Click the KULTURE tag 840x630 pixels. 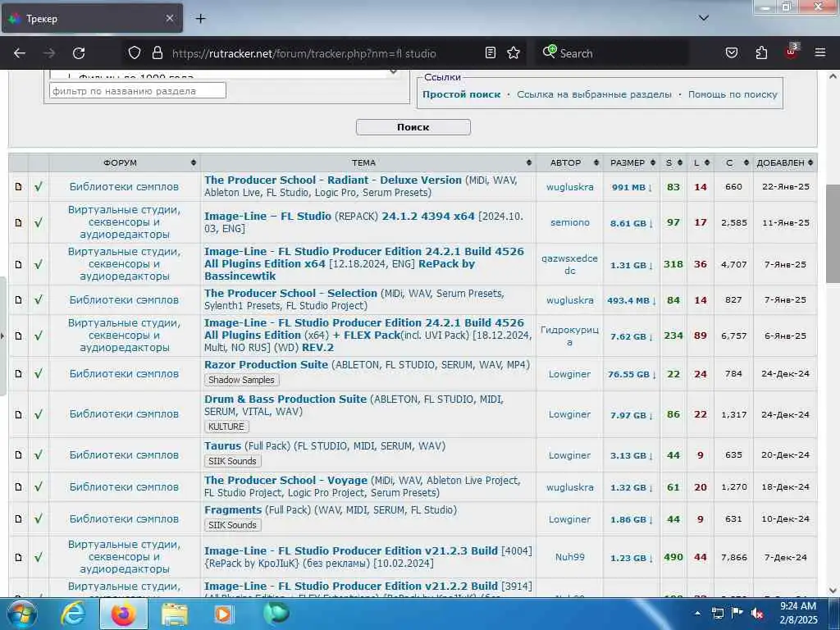[226, 427]
